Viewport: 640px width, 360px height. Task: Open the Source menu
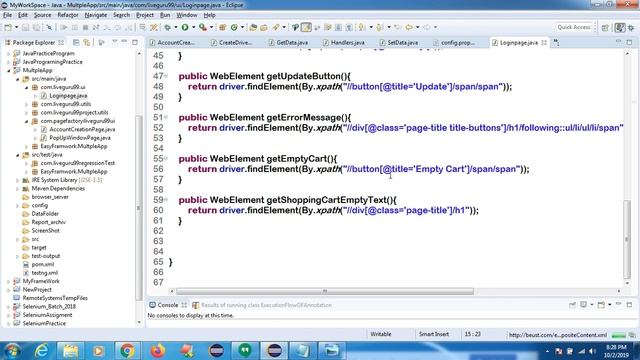click(x=42, y=15)
